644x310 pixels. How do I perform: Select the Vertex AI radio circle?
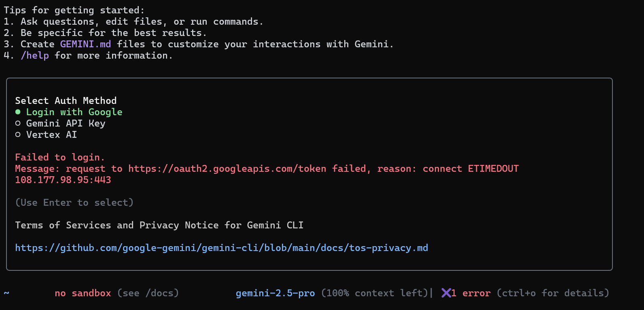point(18,135)
